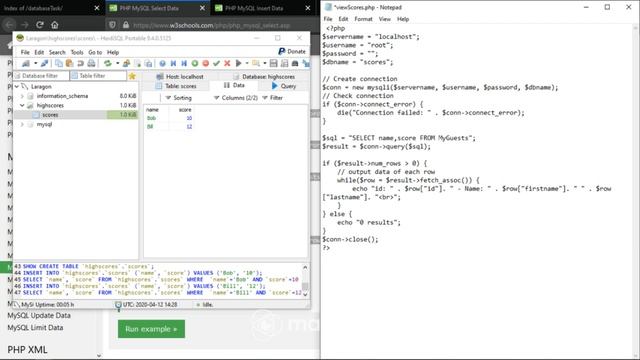Switch to the Database: highscores tab
This screenshot has width=640, height=360.
[x=264, y=76]
